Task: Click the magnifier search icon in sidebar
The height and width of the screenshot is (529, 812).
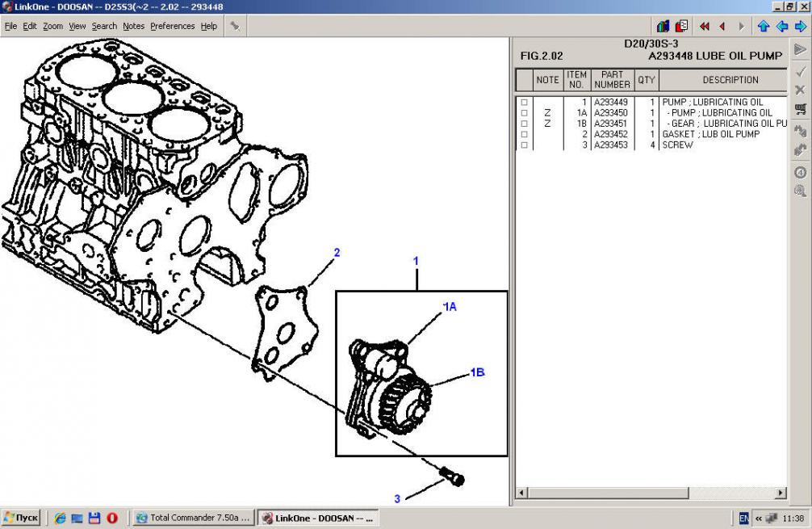Action: [x=800, y=191]
